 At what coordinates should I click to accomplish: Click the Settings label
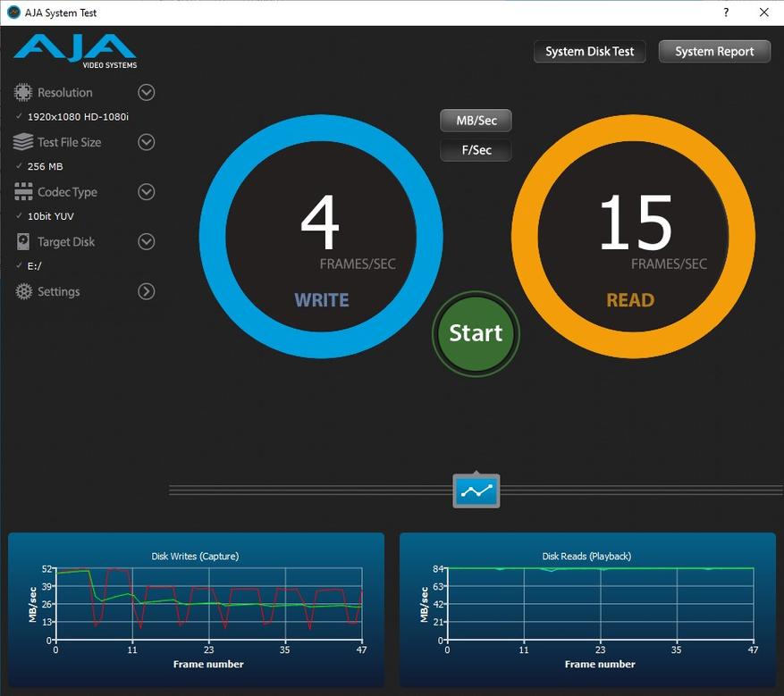[58, 292]
